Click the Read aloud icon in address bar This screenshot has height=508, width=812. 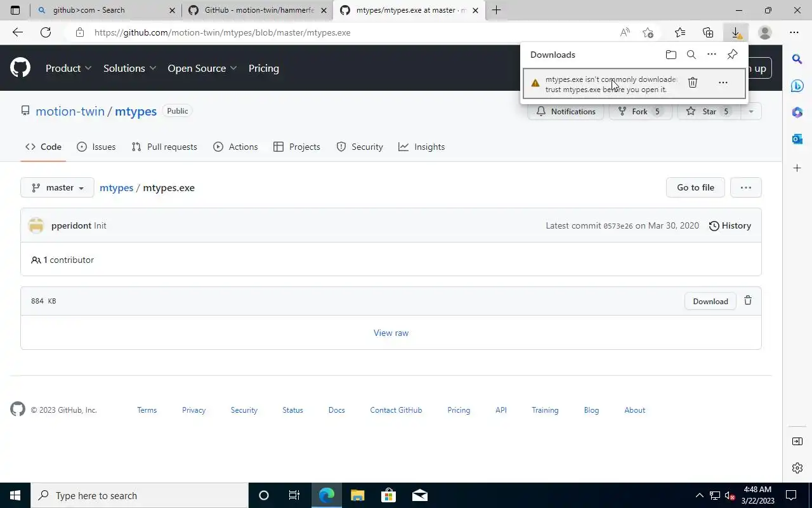tap(625, 32)
